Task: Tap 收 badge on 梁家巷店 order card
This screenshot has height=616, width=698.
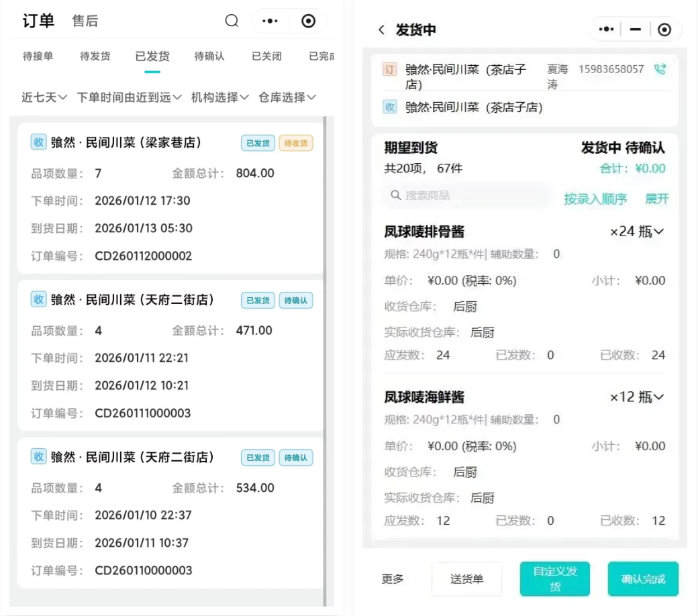Action: pyautogui.click(x=39, y=142)
